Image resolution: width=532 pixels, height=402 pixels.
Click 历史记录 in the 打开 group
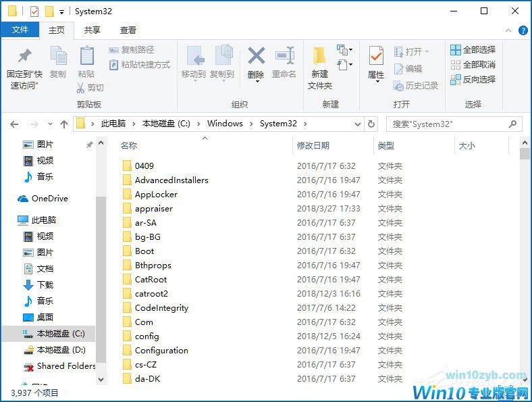(416, 86)
